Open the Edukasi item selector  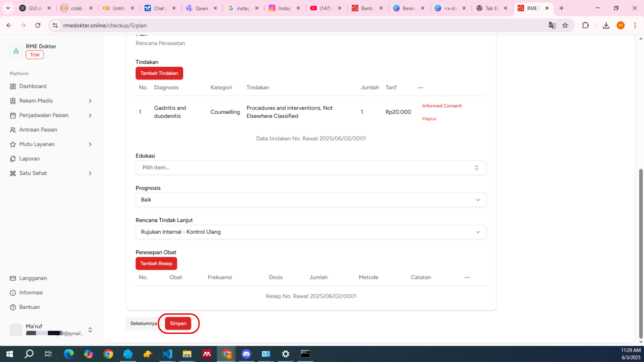point(311,168)
